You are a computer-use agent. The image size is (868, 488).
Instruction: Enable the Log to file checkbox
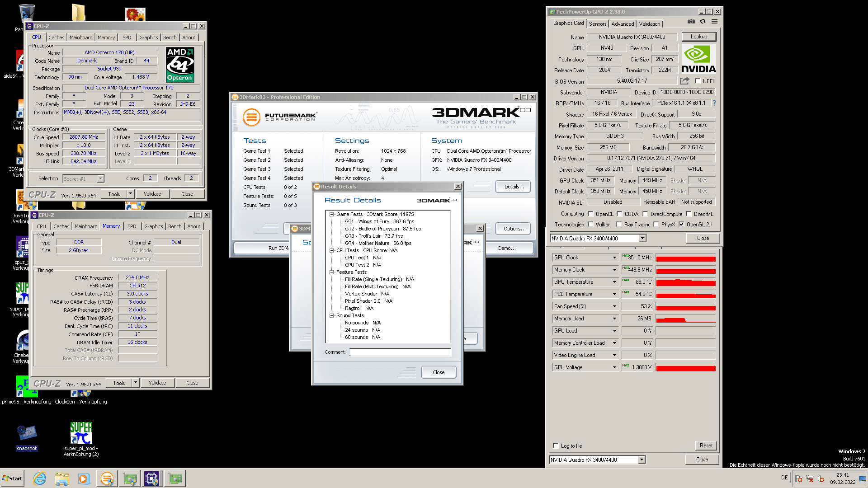click(x=556, y=446)
